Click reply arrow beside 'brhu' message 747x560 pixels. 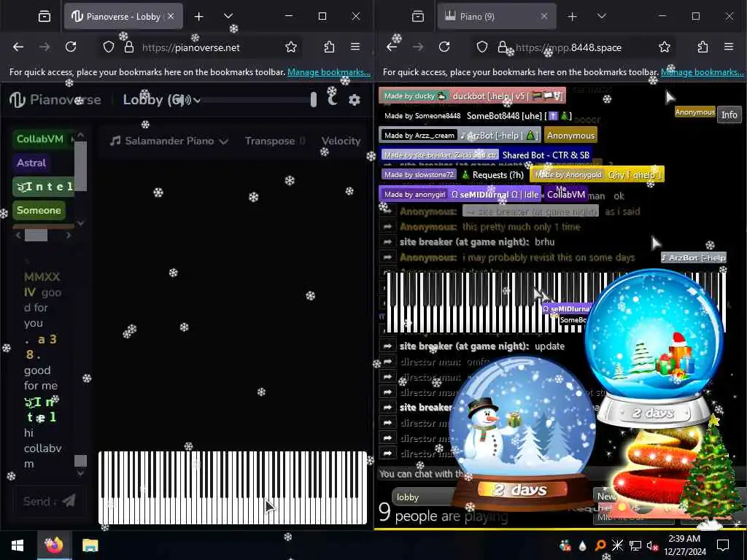tap(387, 242)
